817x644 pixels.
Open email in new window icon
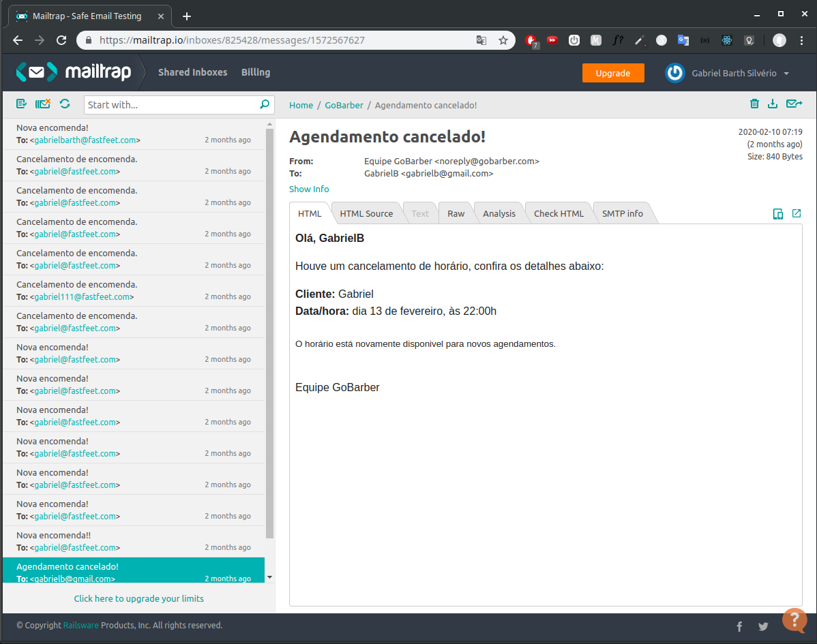pos(797,213)
